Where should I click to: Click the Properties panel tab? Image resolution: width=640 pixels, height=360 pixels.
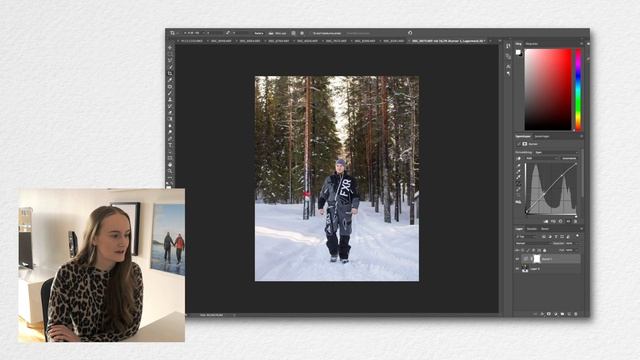tap(523, 136)
